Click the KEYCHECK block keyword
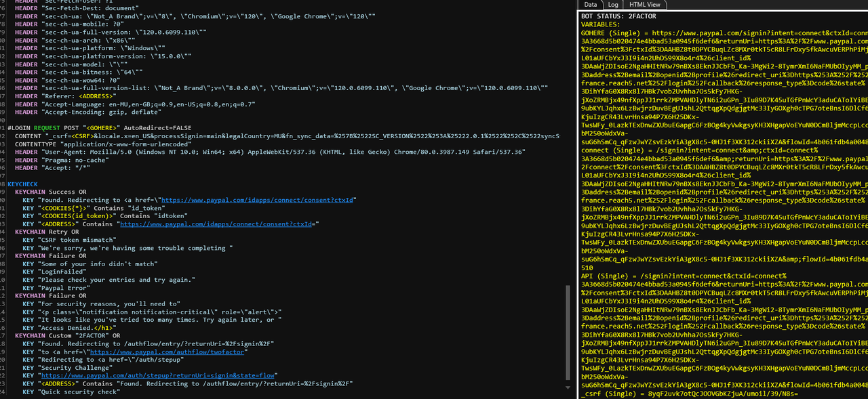This screenshot has width=868, height=399. (x=22, y=184)
